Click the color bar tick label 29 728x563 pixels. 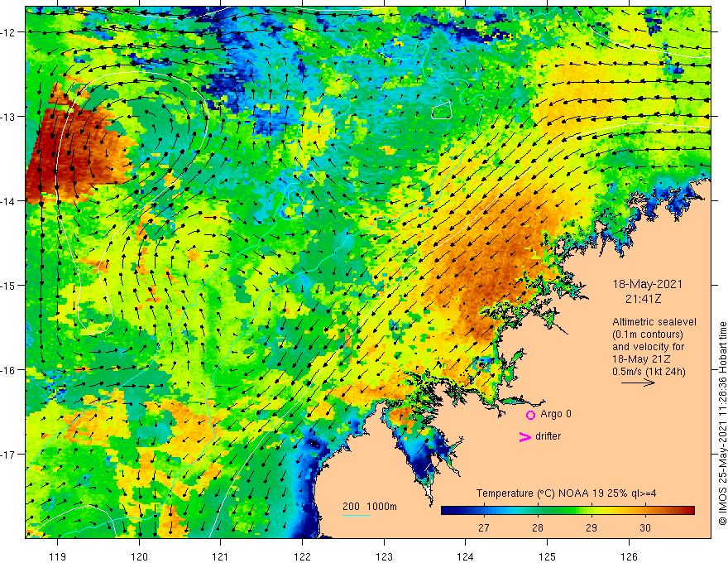[x=591, y=527]
